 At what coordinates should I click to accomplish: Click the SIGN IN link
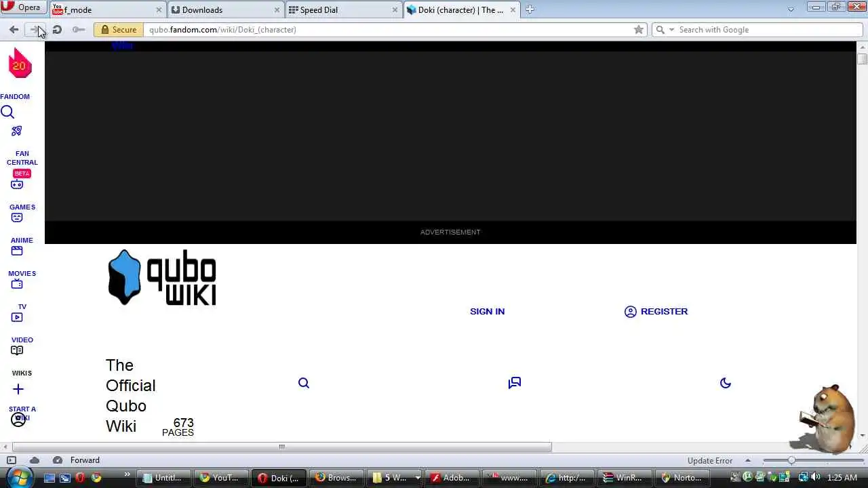[487, 311]
